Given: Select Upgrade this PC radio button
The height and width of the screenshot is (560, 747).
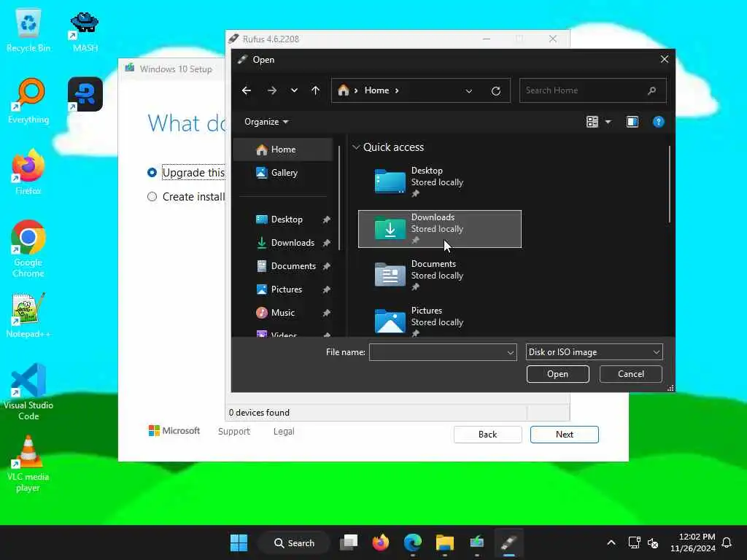Looking at the screenshot, I should point(152,173).
